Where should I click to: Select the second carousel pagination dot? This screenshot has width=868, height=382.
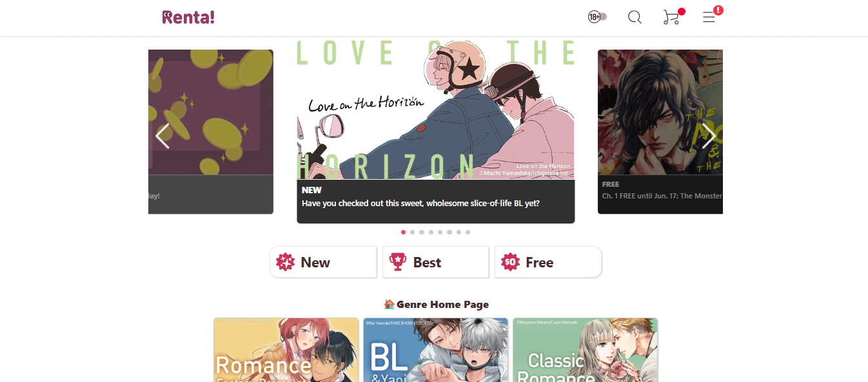pos(413,232)
